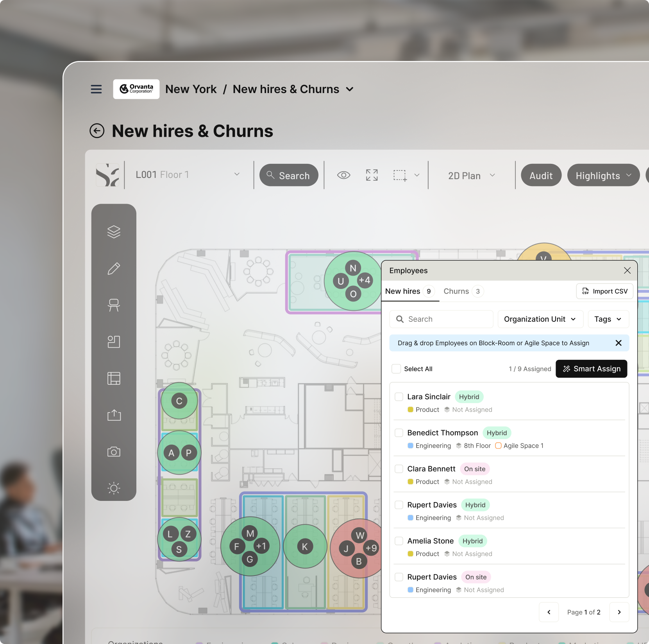This screenshot has height=644, width=649.
Task: Click the fullscreen expand icon
Action: (372, 175)
